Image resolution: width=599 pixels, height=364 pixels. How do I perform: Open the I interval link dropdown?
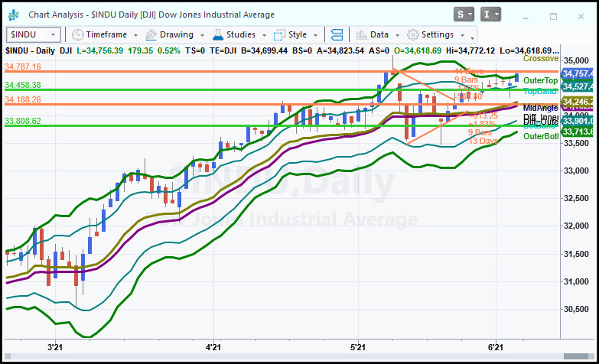pyautogui.click(x=490, y=15)
